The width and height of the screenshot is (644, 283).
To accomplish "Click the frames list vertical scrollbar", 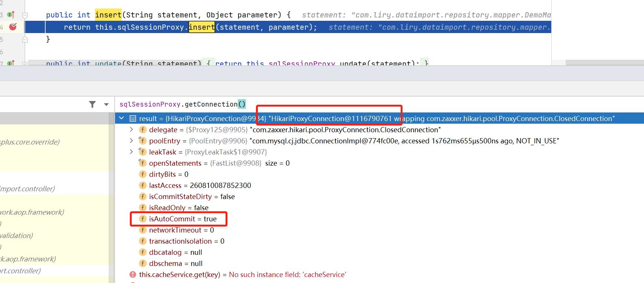I will click(x=112, y=198).
